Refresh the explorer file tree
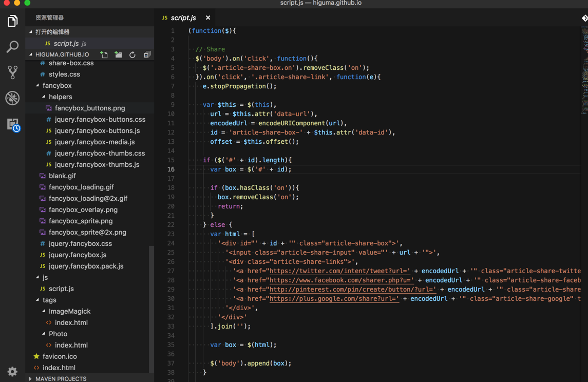This screenshot has width=588, height=382. pyautogui.click(x=132, y=54)
